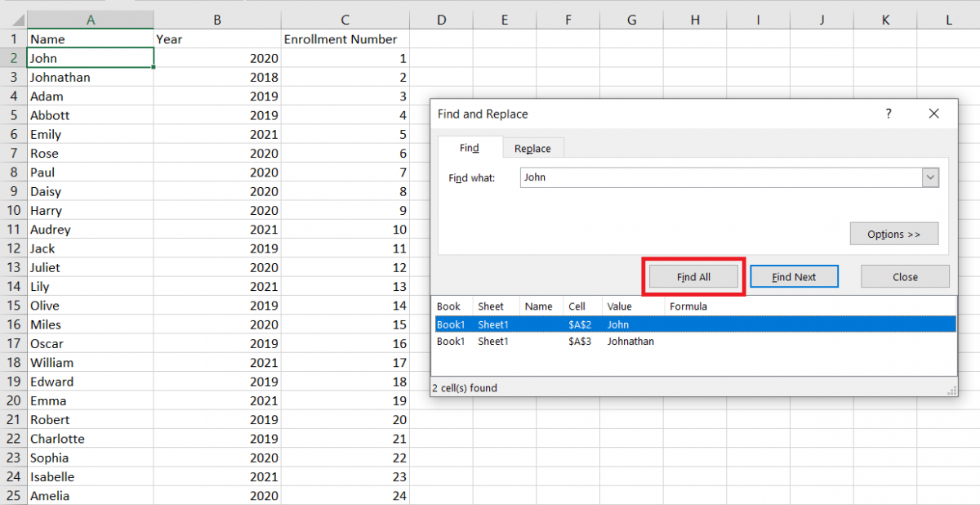
Task: Click the Year header cell
Action: pyautogui.click(x=217, y=39)
